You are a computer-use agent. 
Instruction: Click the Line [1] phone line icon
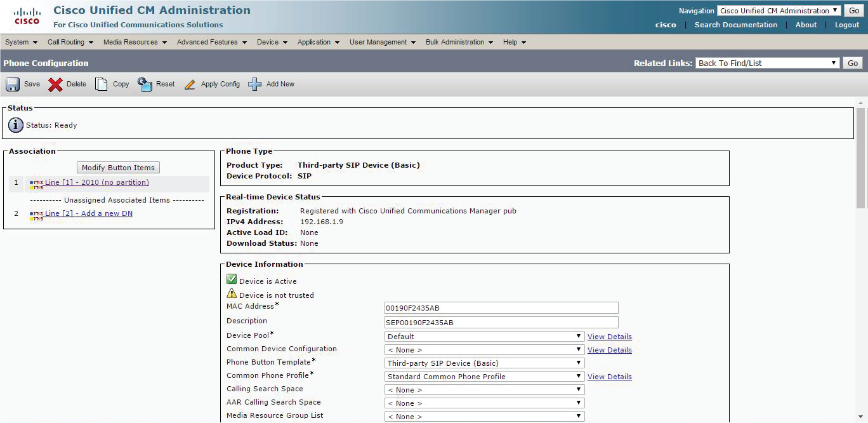click(36, 184)
